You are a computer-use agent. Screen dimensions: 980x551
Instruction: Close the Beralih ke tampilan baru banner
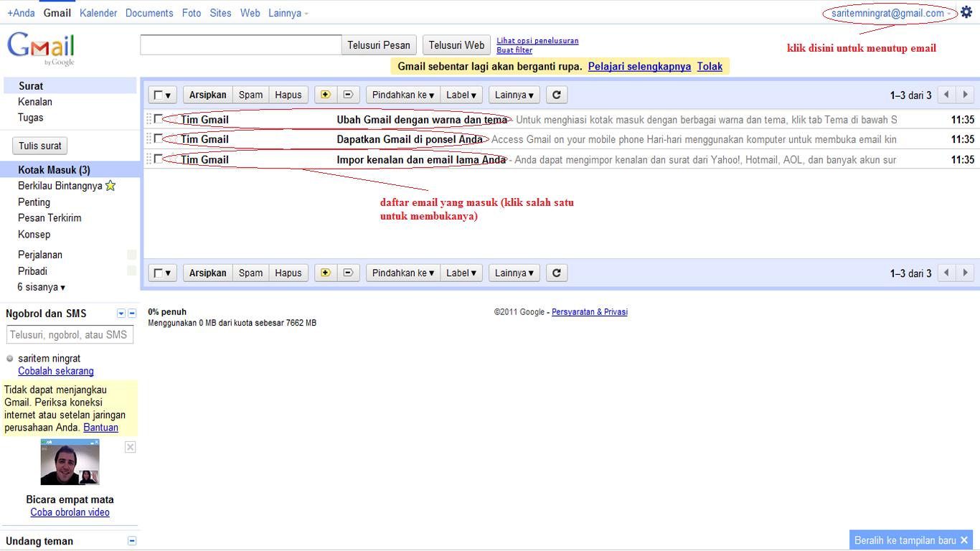click(x=964, y=540)
